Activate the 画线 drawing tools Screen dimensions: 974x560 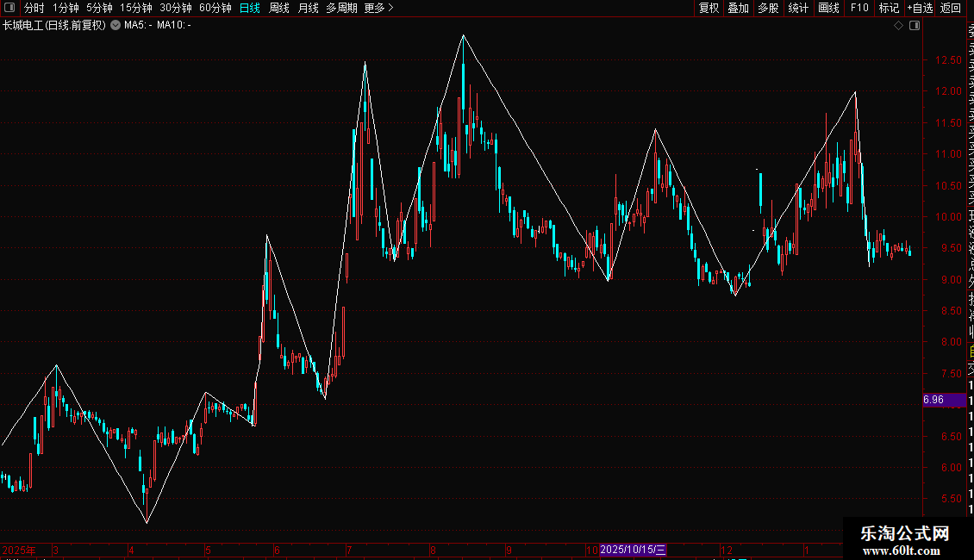point(828,8)
